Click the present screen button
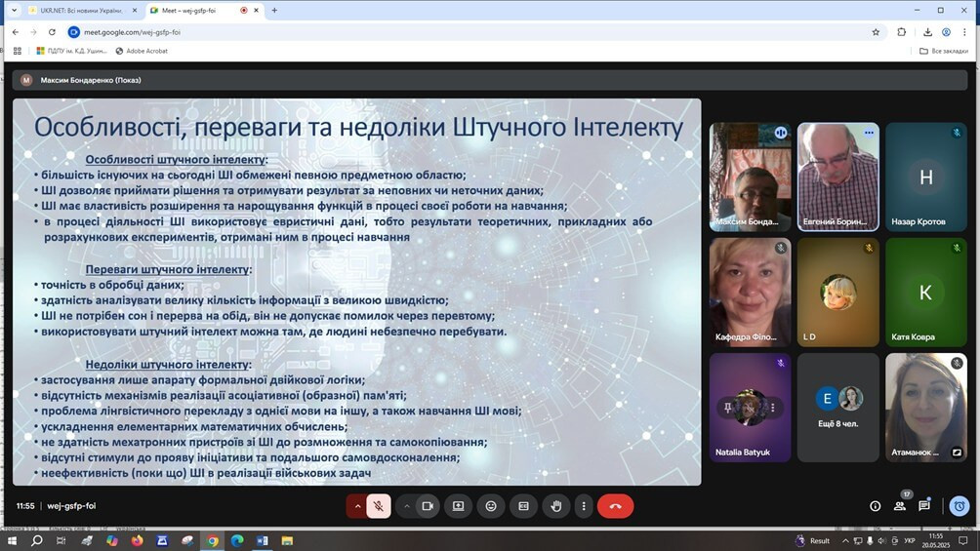 tap(458, 506)
